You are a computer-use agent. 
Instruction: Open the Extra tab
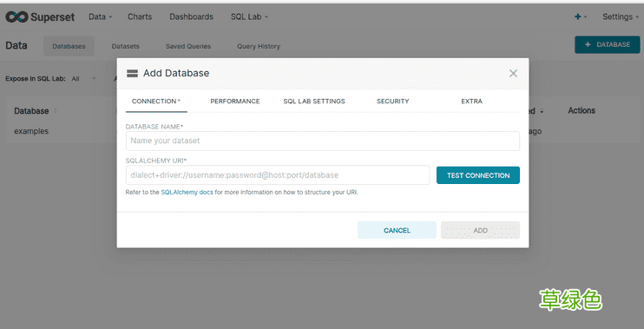tap(471, 102)
